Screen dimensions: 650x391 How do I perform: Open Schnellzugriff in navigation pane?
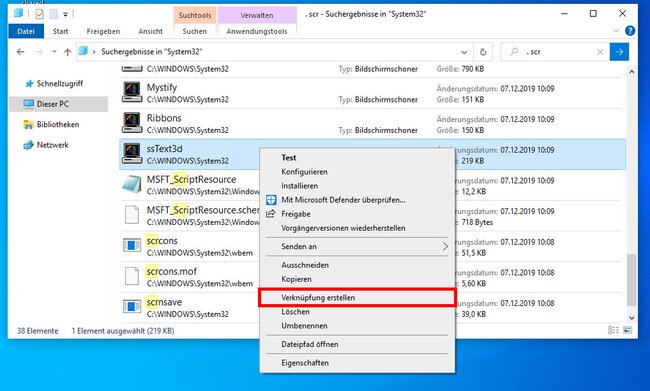(x=60, y=84)
